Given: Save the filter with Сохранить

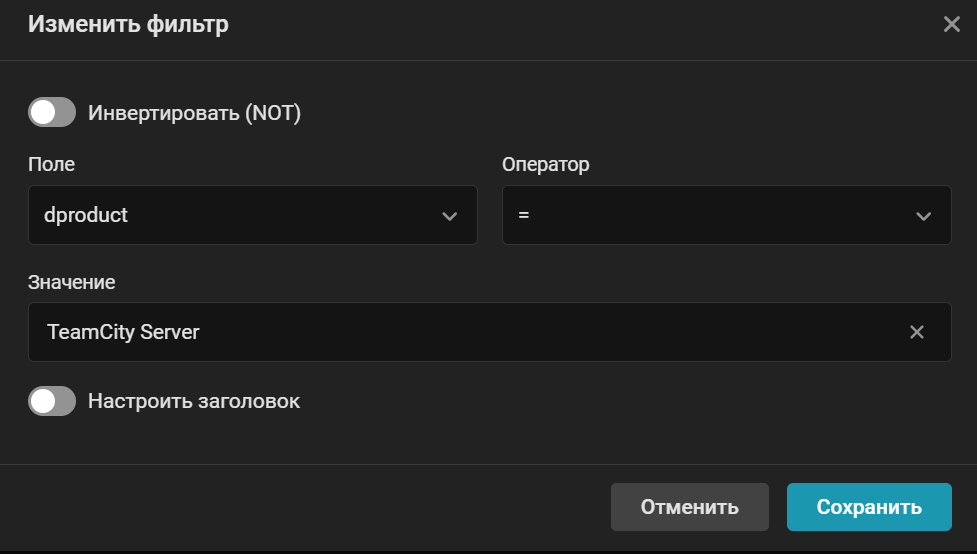Looking at the screenshot, I should pyautogui.click(x=869, y=507).
